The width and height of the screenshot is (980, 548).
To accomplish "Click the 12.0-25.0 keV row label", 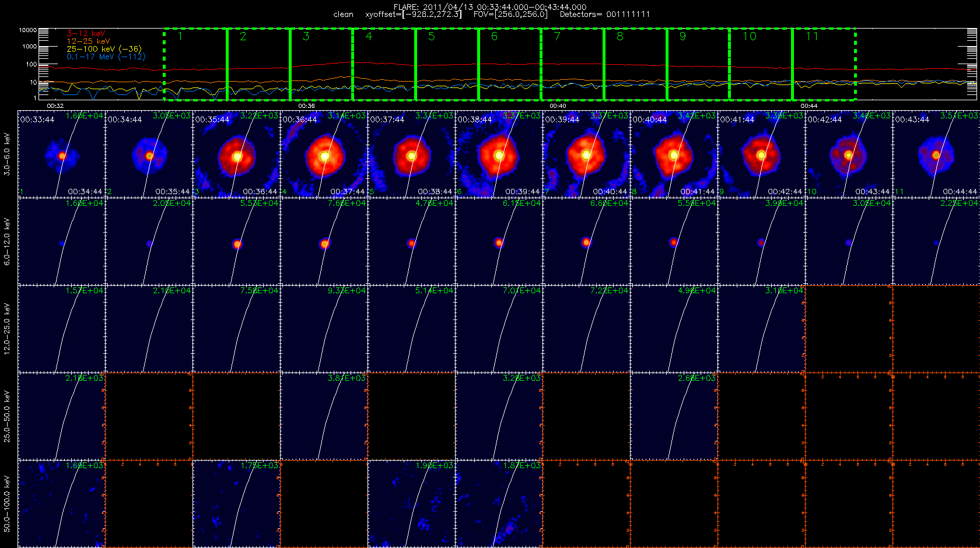I will click(7, 329).
